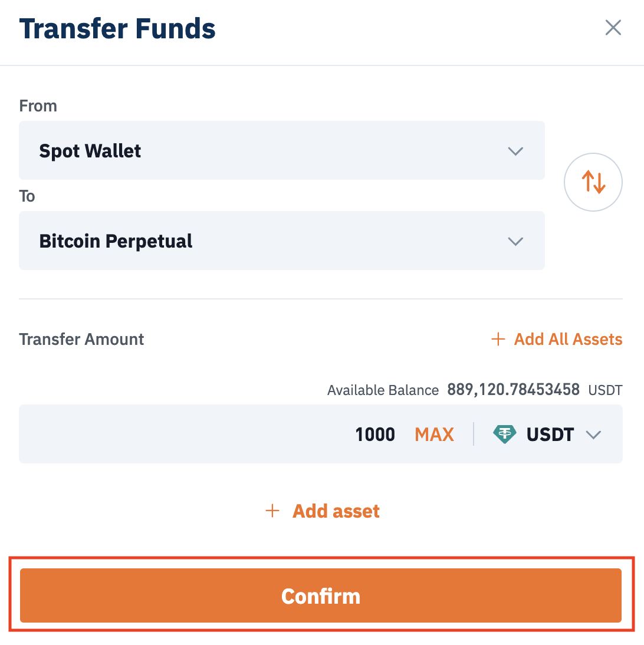The height and width of the screenshot is (645, 644).
Task: Open the From wallet dropdown showing Spot Wallet
Action: [282, 150]
